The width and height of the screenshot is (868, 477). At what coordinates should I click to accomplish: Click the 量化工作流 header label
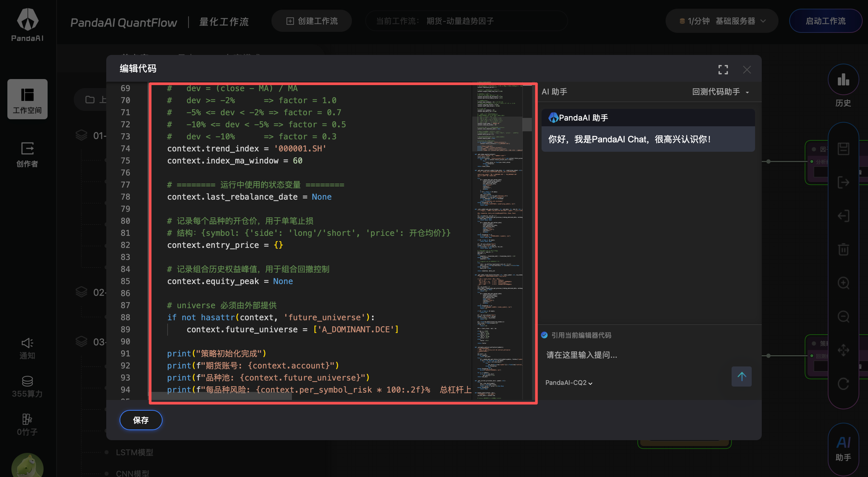(224, 22)
